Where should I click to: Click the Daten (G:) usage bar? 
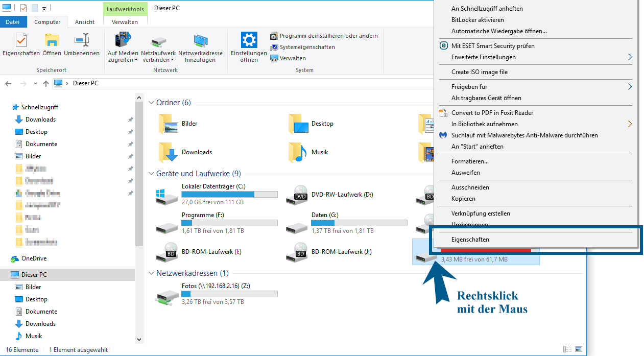click(360, 223)
